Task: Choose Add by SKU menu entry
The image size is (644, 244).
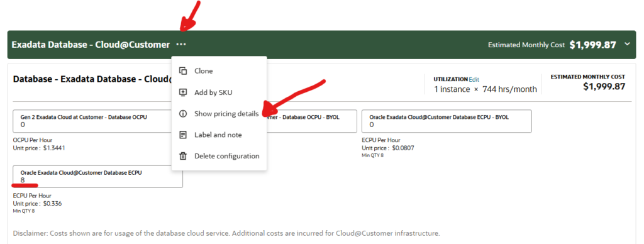Action: 219,92
